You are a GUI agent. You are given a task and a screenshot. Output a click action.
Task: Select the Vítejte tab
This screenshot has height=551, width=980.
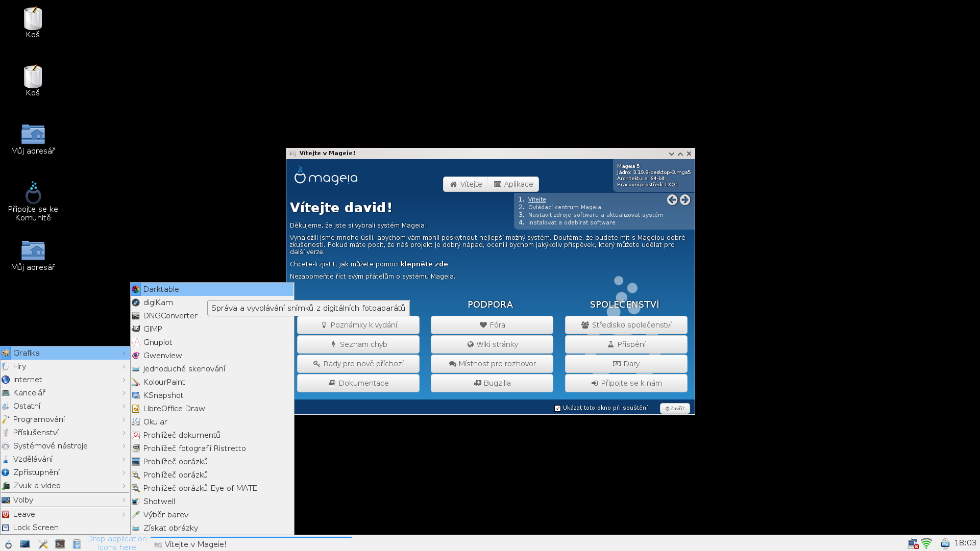click(x=465, y=184)
